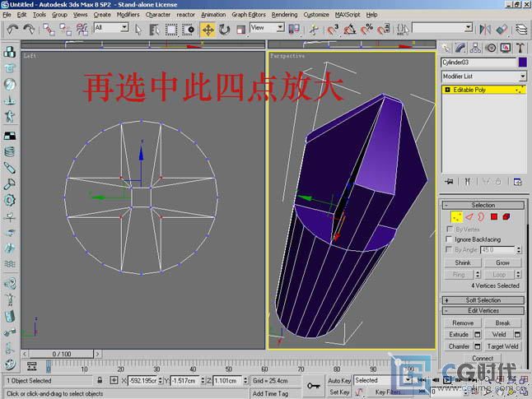Activate the Select and Move tool
Image resolution: width=532 pixels, height=399 pixels.
[x=208, y=30]
